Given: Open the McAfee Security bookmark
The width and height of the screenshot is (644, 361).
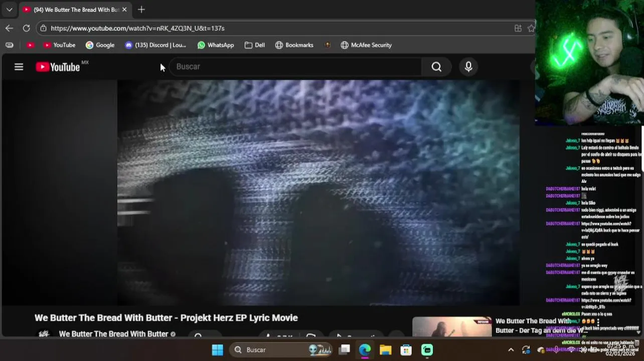Looking at the screenshot, I should coord(366,45).
